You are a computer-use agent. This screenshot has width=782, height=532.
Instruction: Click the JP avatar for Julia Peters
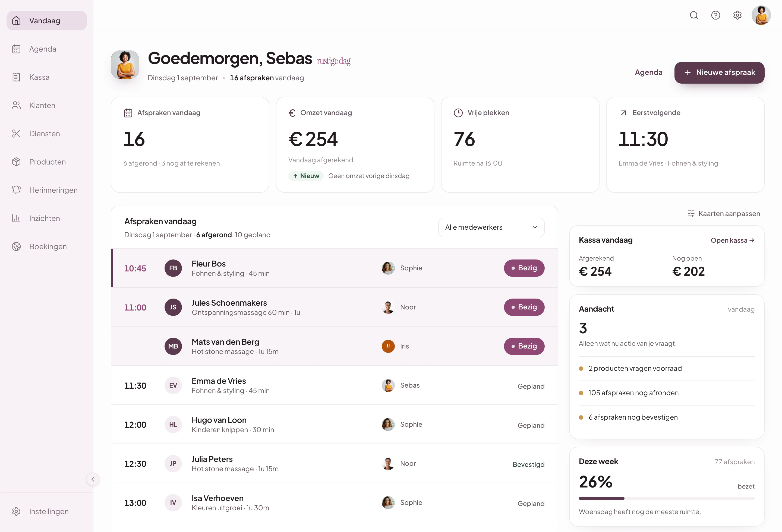[x=173, y=463]
